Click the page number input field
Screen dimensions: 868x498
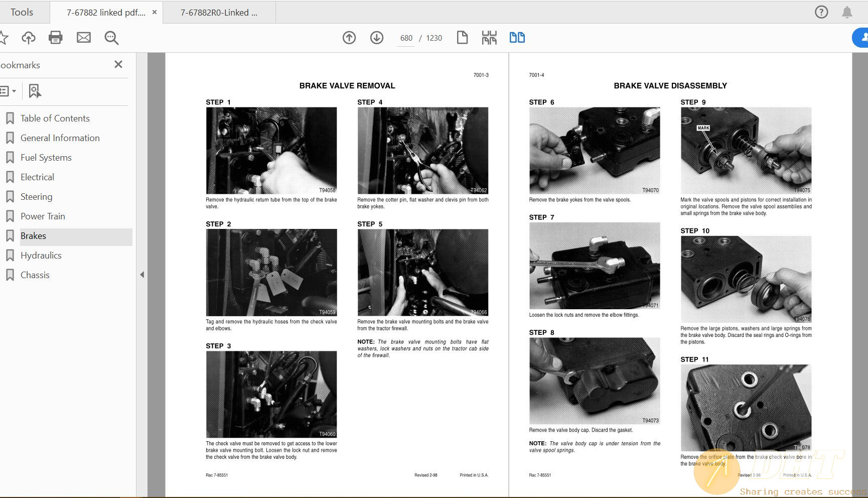(x=406, y=38)
